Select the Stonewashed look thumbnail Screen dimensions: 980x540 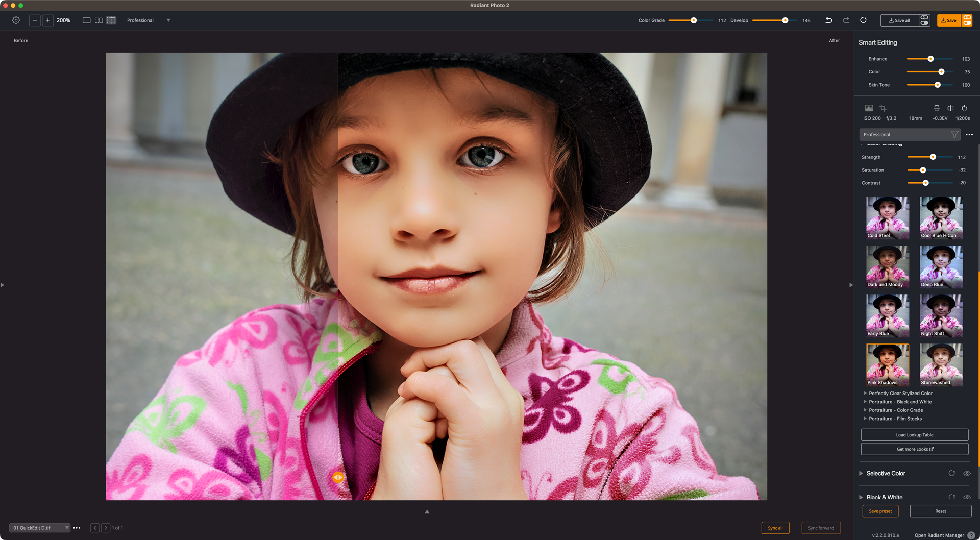click(x=941, y=364)
